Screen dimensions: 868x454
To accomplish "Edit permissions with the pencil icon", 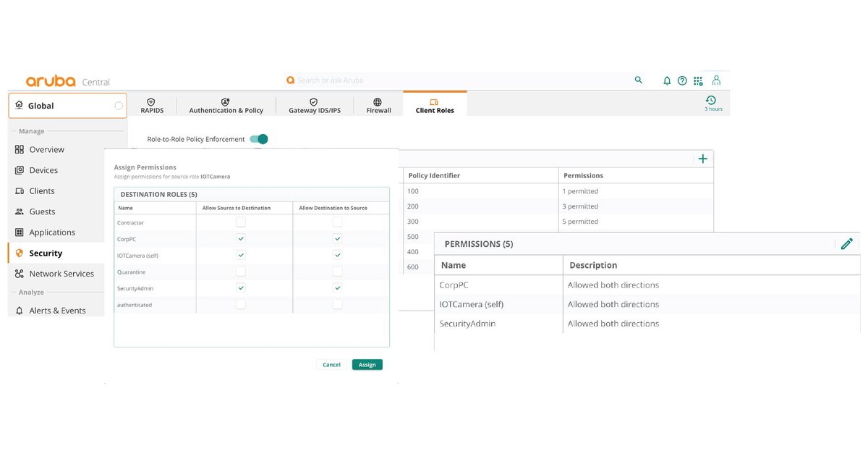I will click(x=847, y=244).
